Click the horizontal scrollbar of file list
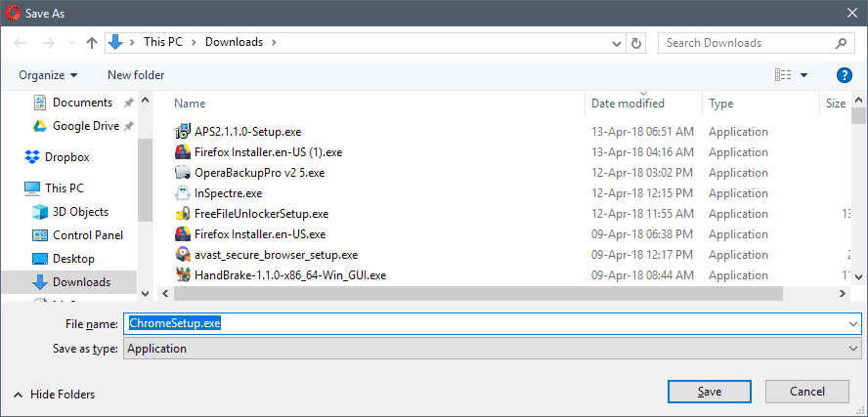868x417 pixels. (x=478, y=294)
